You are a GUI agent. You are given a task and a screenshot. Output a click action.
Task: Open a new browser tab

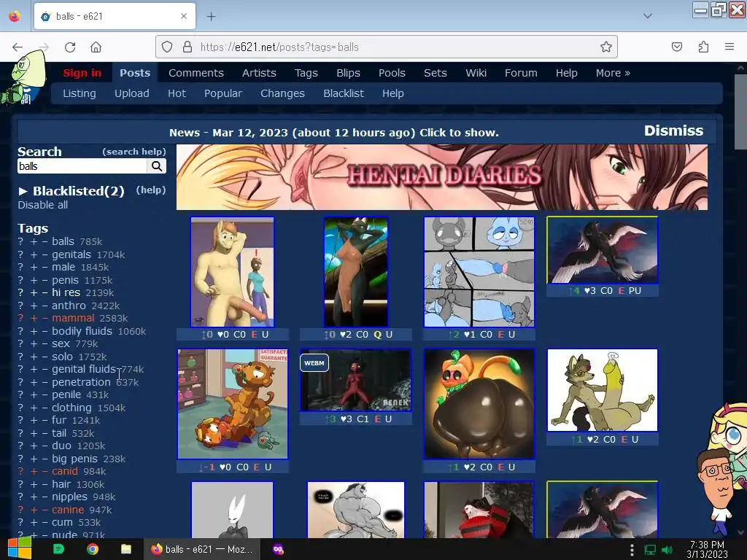point(211,17)
